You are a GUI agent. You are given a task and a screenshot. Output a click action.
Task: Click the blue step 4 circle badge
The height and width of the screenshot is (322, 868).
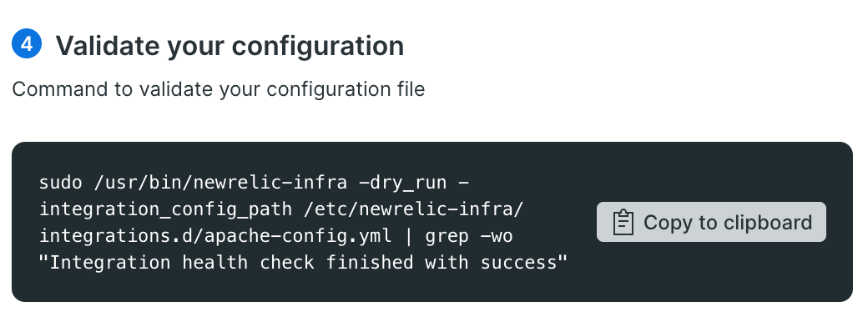point(27,43)
